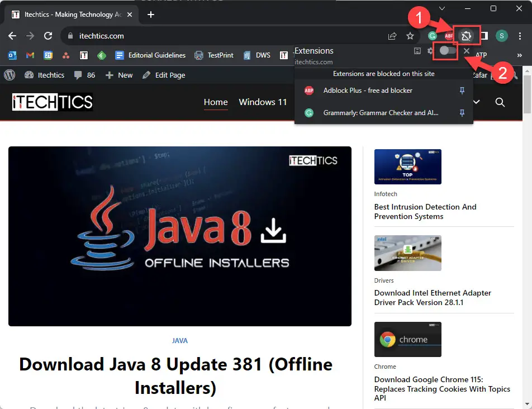The width and height of the screenshot is (532, 409).
Task: Click the Java 8 Offline Installers thumbnail
Action: pyautogui.click(x=180, y=236)
